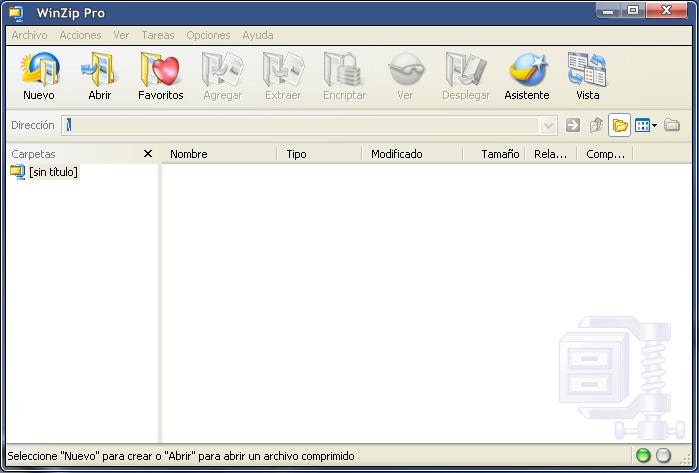The image size is (699, 473).
Task: Sort by the Modificado column
Action: point(412,154)
